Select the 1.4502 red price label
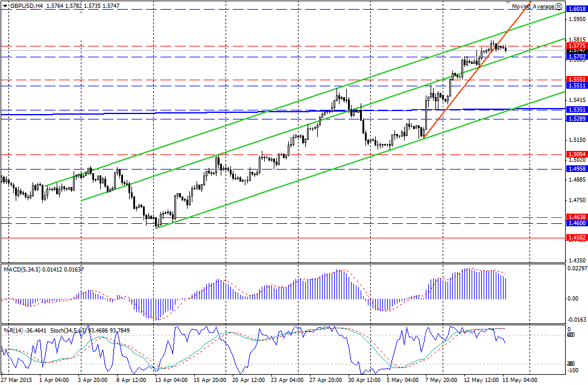This screenshot has width=588, height=385. pos(577,238)
